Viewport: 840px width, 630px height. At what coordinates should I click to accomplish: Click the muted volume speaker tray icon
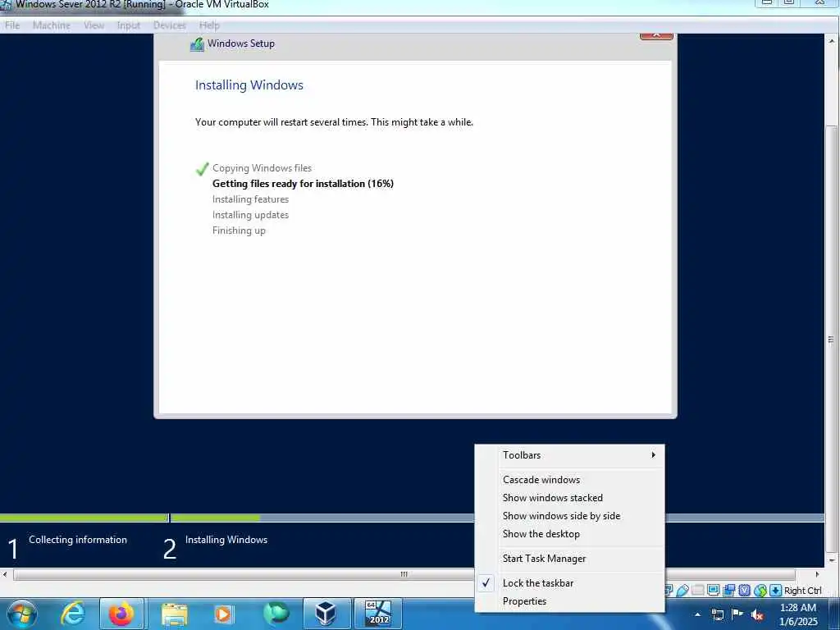click(x=757, y=615)
